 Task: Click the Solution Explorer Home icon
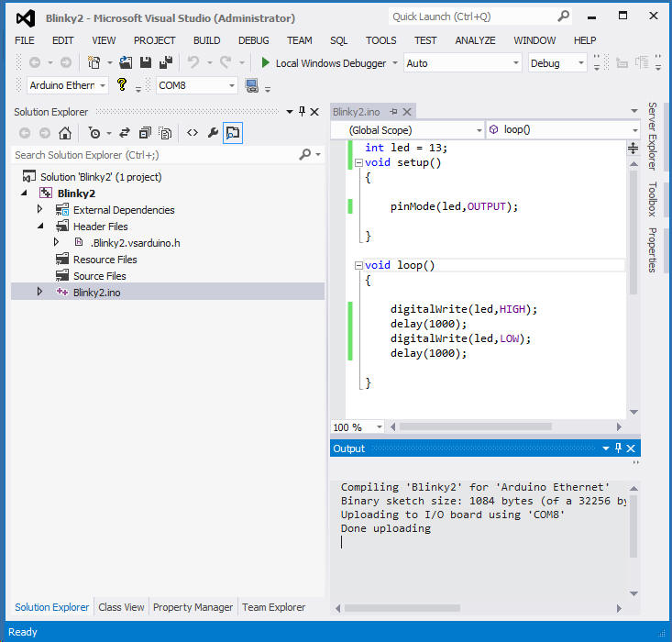(x=65, y=133)
